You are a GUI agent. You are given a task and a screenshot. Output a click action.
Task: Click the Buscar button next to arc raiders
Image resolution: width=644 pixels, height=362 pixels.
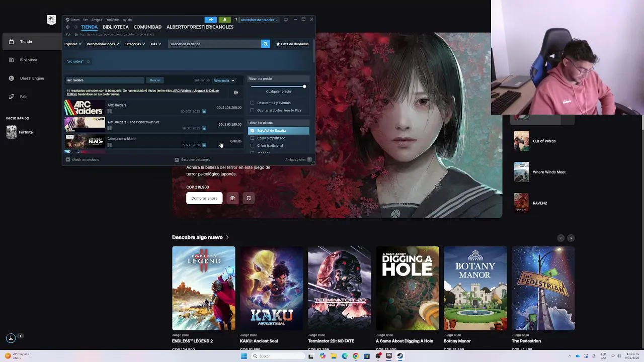(155, 80)
